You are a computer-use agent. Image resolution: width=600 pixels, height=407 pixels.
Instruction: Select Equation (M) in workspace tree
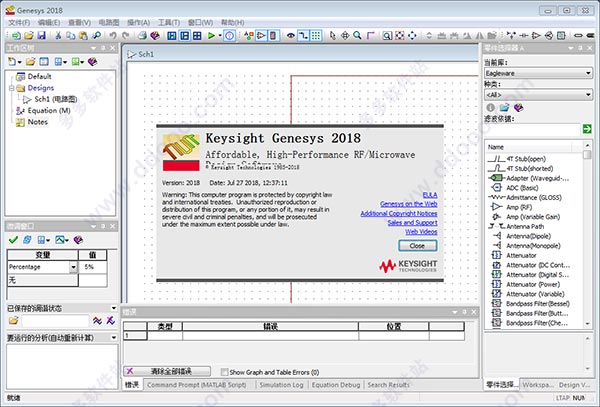[49, 111]
